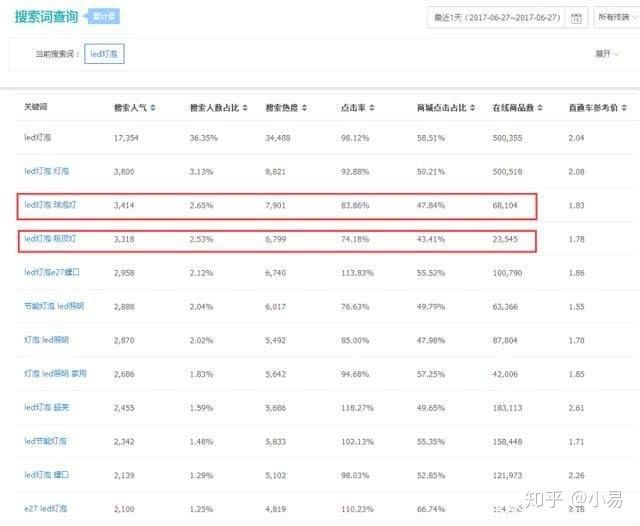Sort by 搜索人数占比 column arrows
This screenshot has width=640, height=526.
239,107
